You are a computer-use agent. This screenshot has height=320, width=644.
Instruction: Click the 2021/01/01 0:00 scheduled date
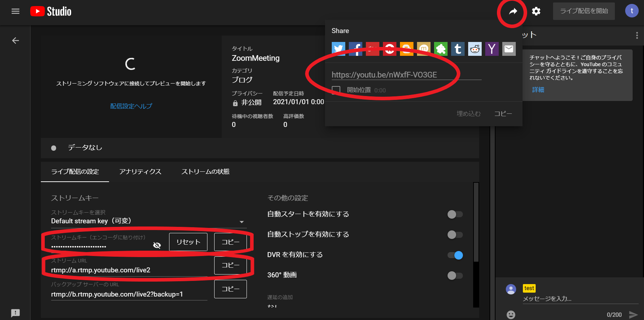(298, 102)
